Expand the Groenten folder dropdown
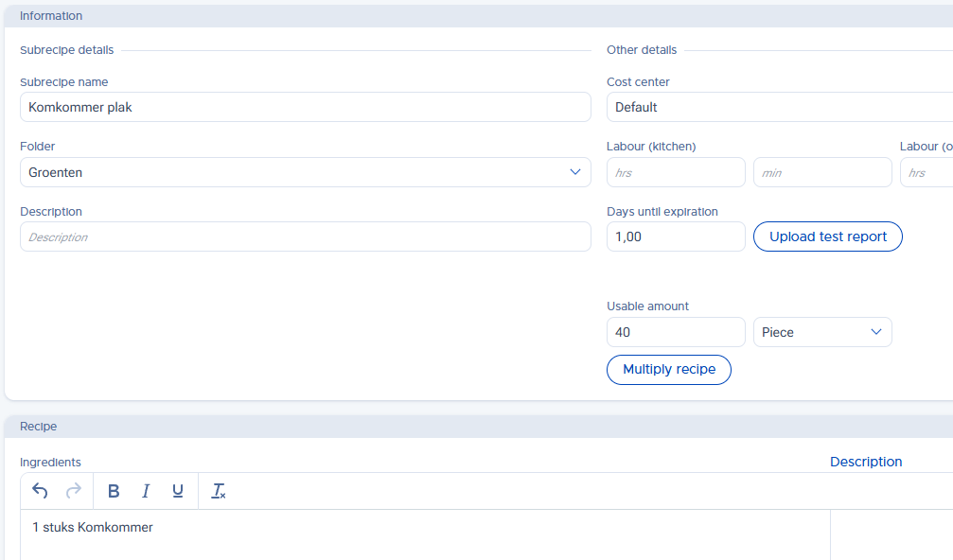This screenshot has height=560, width=953. [x=305, y=172]
